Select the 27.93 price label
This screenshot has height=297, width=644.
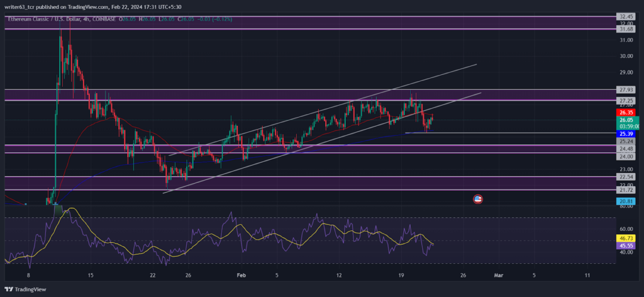click(x=626, y=89)
